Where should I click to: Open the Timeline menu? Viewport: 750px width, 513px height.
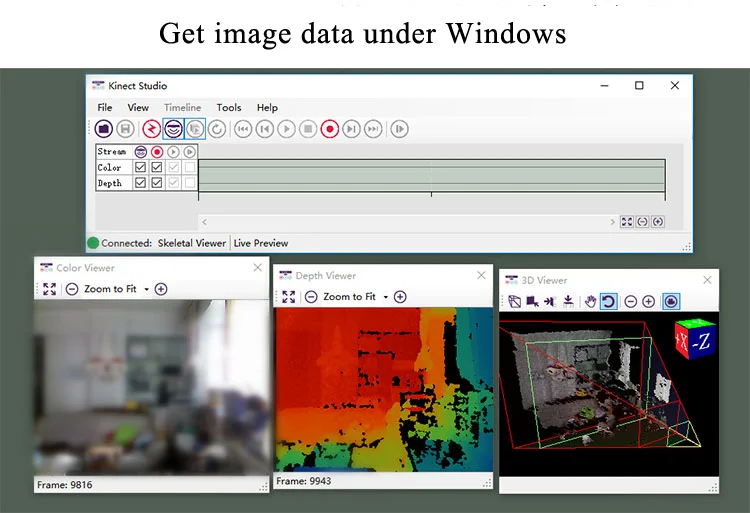click(x=182, y=108)
